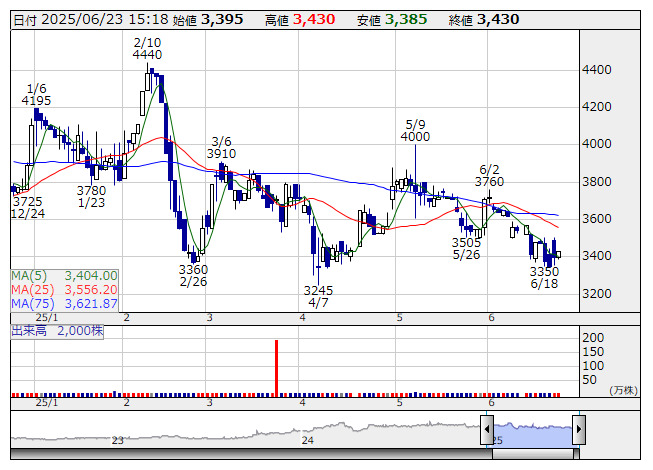Click the 6/2 3760 high label

(x=489, y=175)
